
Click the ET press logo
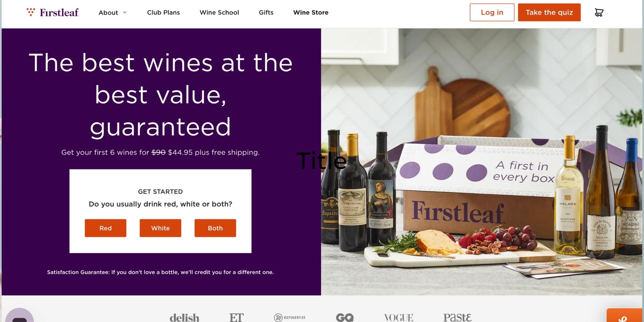[236, 317]
